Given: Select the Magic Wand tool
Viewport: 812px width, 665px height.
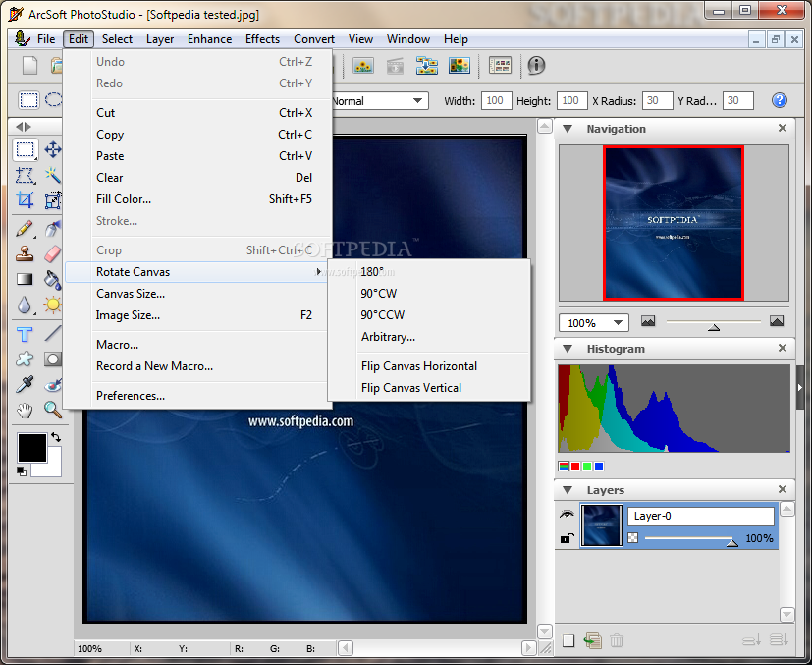Looking at the screenshot, I should pyautogui.click(x=53, y=175).
